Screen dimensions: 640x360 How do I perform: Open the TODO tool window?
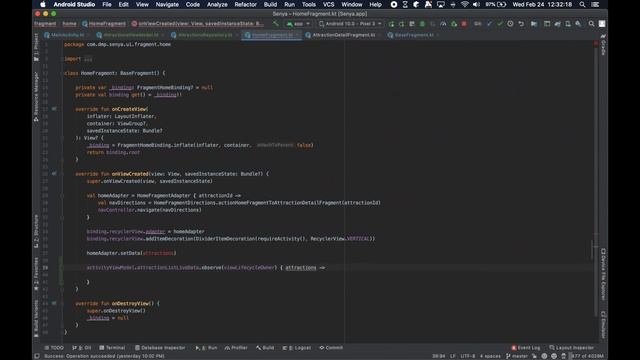[54, 348]
